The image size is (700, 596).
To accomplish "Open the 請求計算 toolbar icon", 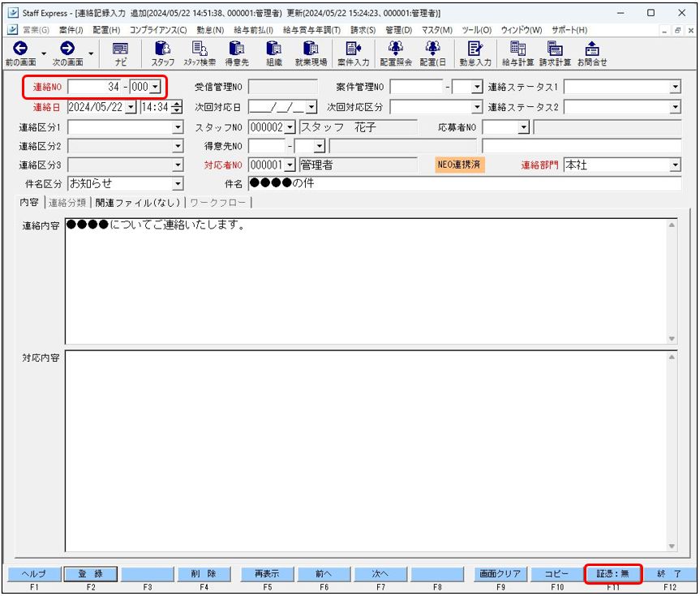I will pos(555,48).
